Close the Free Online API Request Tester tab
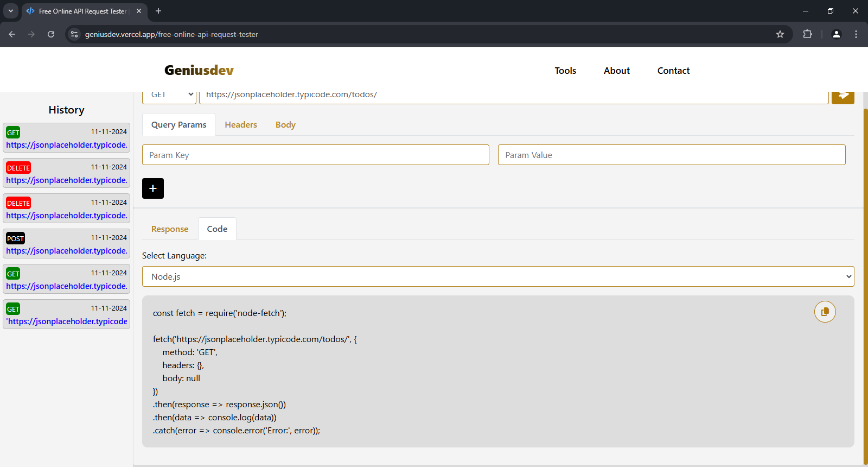This screenshot has width=868, height=467. [x=139, y=11]
